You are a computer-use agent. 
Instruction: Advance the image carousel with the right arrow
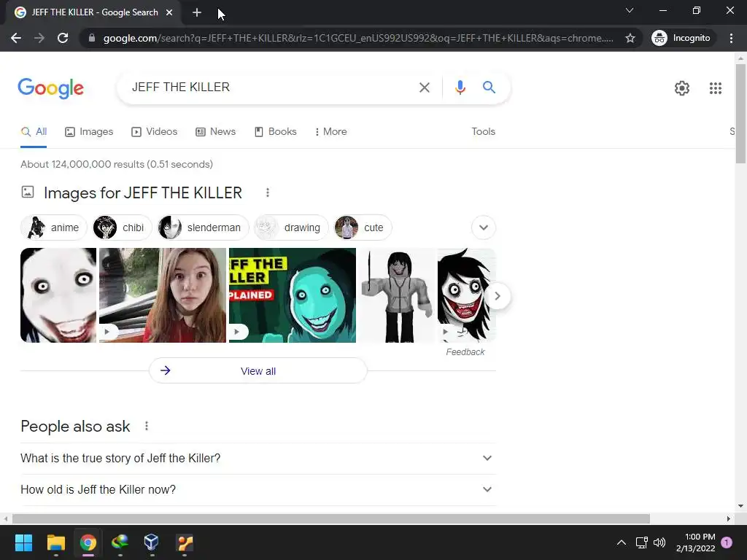(x=498, y=296)
